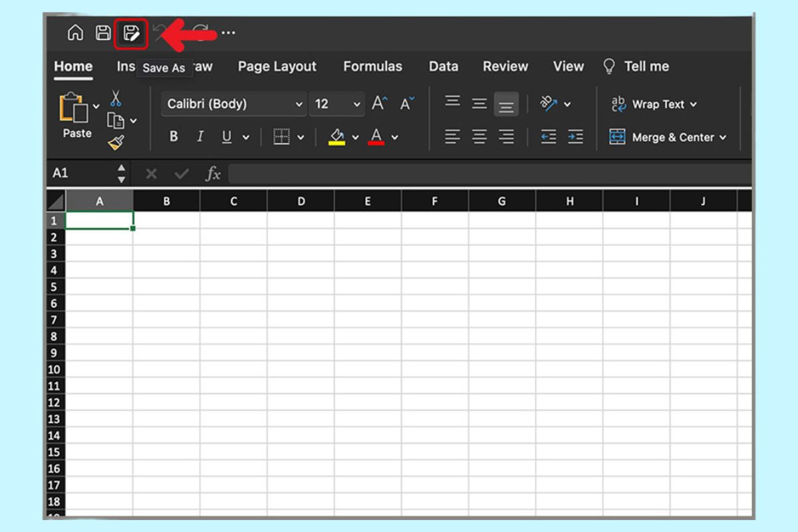Screen dimensions: 798x532
Task: Select row 17 header
Action: click(56, 485)
